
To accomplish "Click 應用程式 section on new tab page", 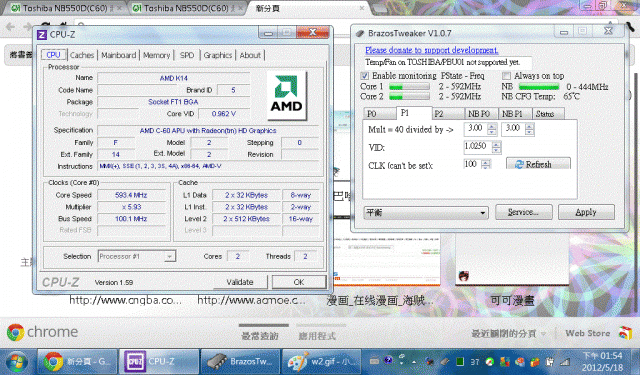I will click(318, 335).
